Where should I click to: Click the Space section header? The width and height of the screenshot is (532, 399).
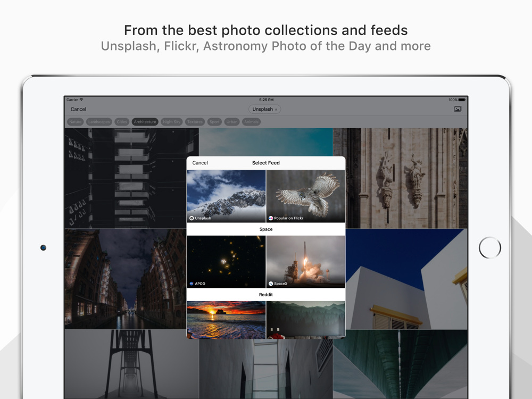click(x=266, y=229)
